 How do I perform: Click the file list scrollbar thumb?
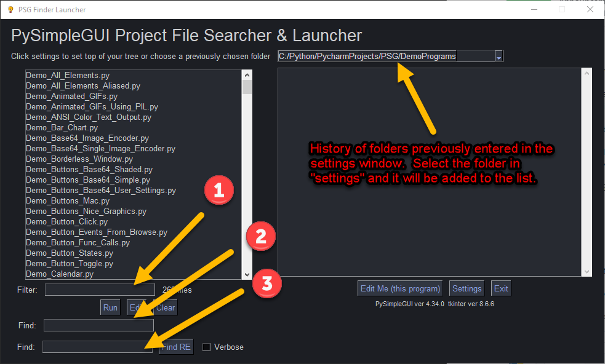(247, 87)
